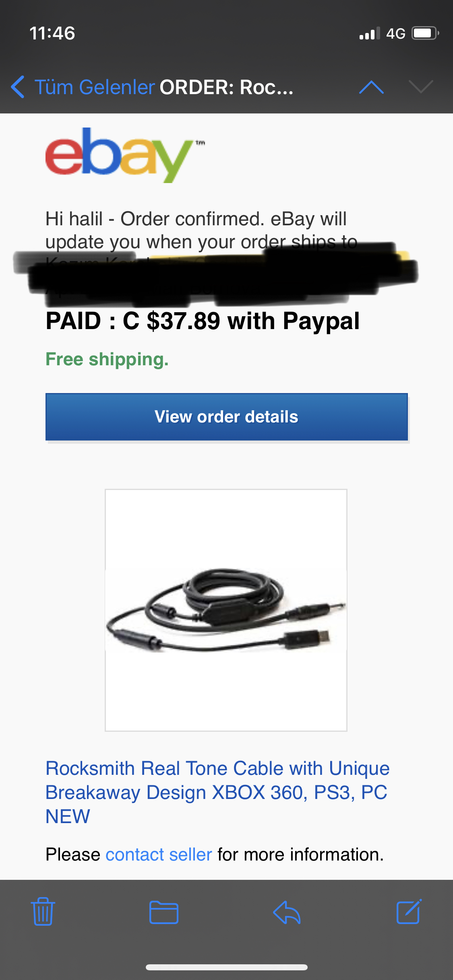453x980 pixels.
Task: Tap the ORDER: Roc... subject title
Action: click(227, 87)
